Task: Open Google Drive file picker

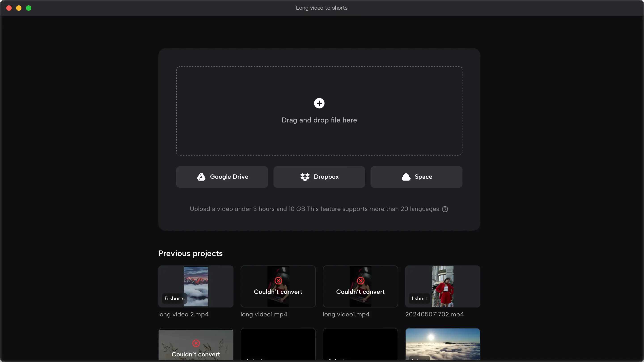Action: (x=222, y=177)
